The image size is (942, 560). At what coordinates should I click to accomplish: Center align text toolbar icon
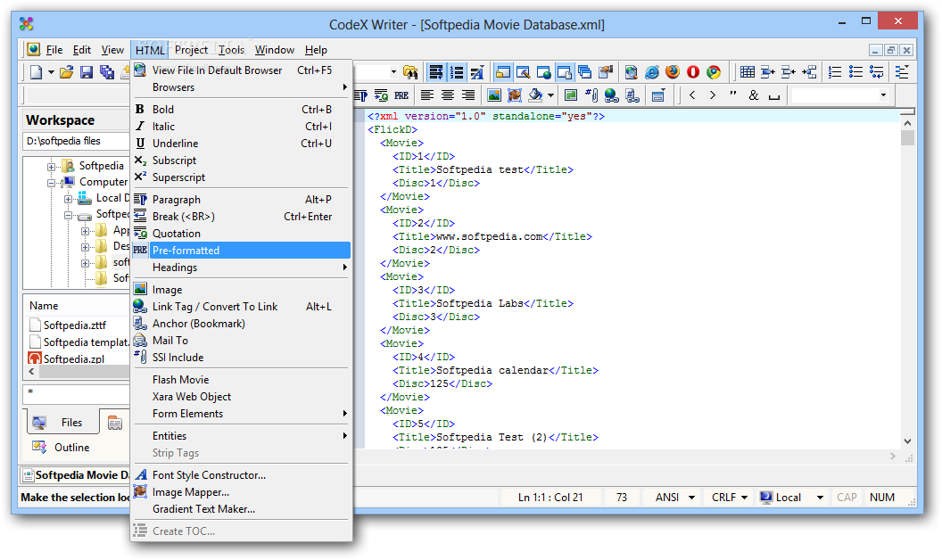pos(448,95)
